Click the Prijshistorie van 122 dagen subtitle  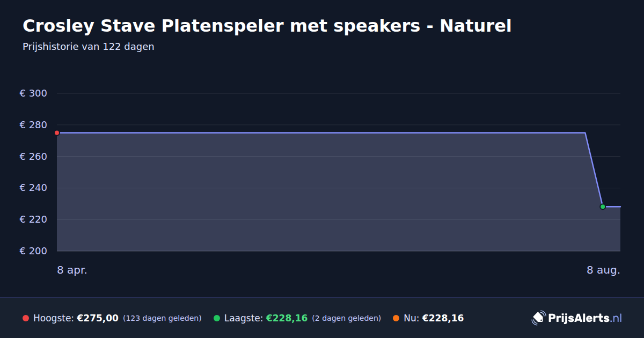pyautogui.click(x=89, y=47)
